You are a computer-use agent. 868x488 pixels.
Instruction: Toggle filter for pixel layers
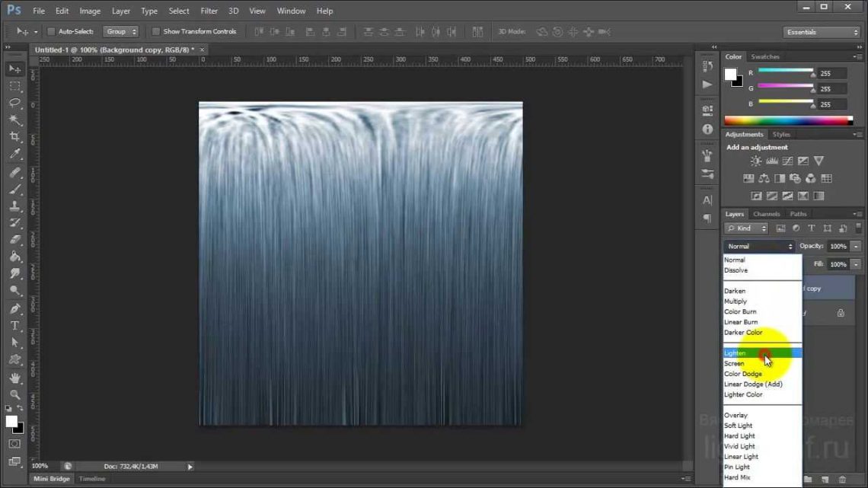780,228
